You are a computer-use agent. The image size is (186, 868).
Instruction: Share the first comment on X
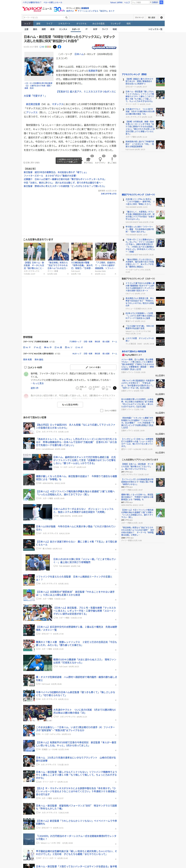click(x=115, y=388)
